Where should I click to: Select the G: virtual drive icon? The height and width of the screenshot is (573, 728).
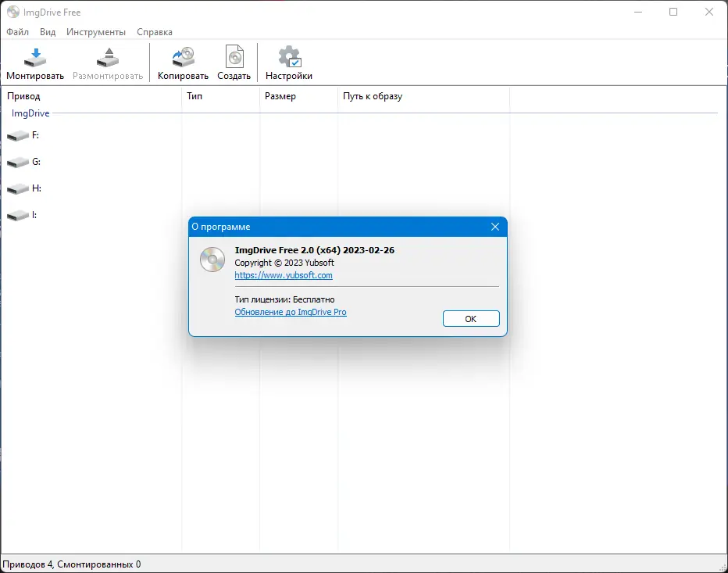pyautogui.click(x=18, y=162)
